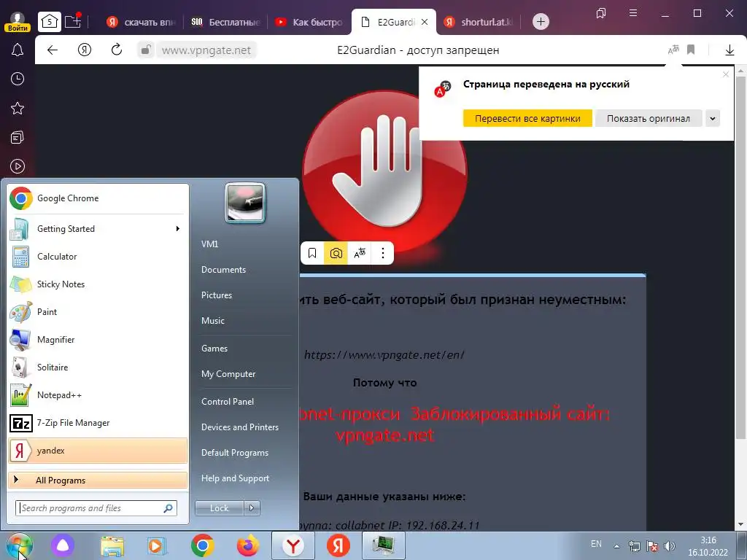The width and height of the screenshot is (747, 560).
Task: Click the user account picture
Action: 245,203
